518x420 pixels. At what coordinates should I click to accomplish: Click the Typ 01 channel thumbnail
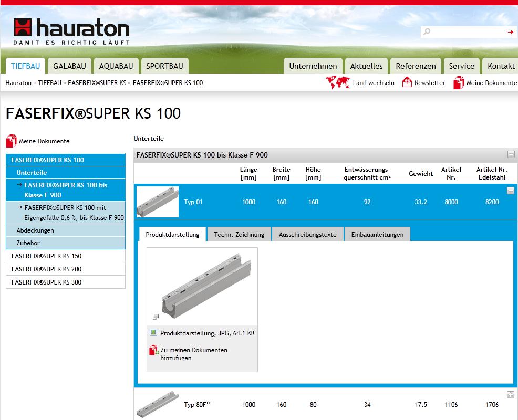(x=158, y=202)
